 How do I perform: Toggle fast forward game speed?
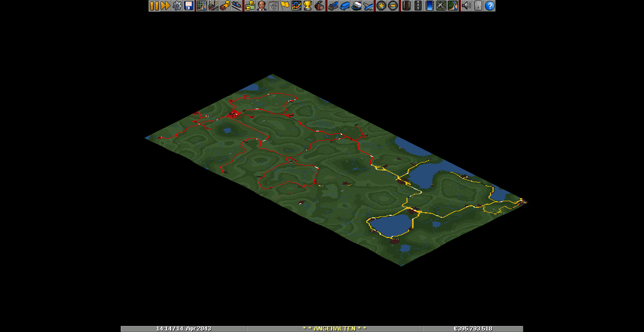click(166, 6)
